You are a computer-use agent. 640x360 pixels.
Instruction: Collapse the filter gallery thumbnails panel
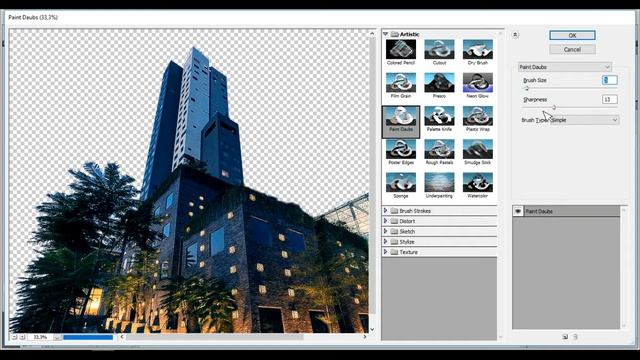pos(515,35)
